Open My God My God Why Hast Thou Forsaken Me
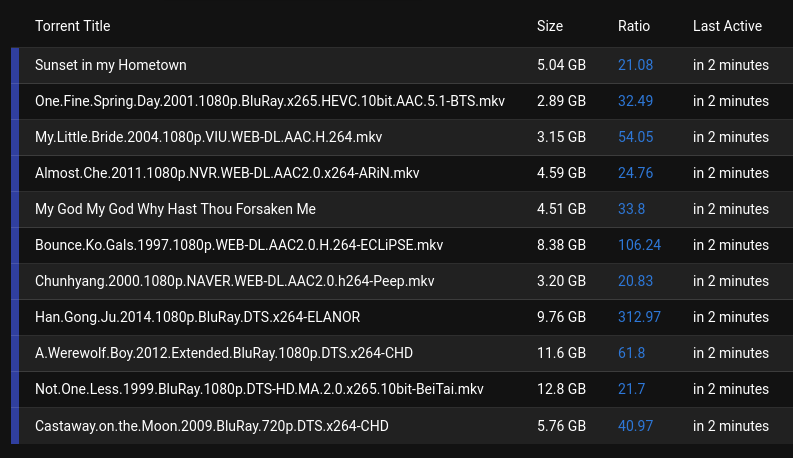 [x=175, y=209]
